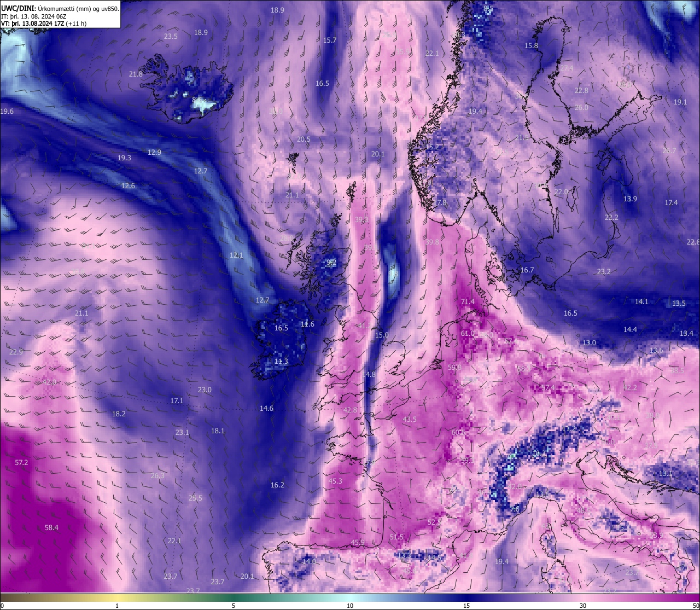Click the value 11.3 over Ireland
The width and height of the screenshot is (700, 610).
(x=281, y=361)
